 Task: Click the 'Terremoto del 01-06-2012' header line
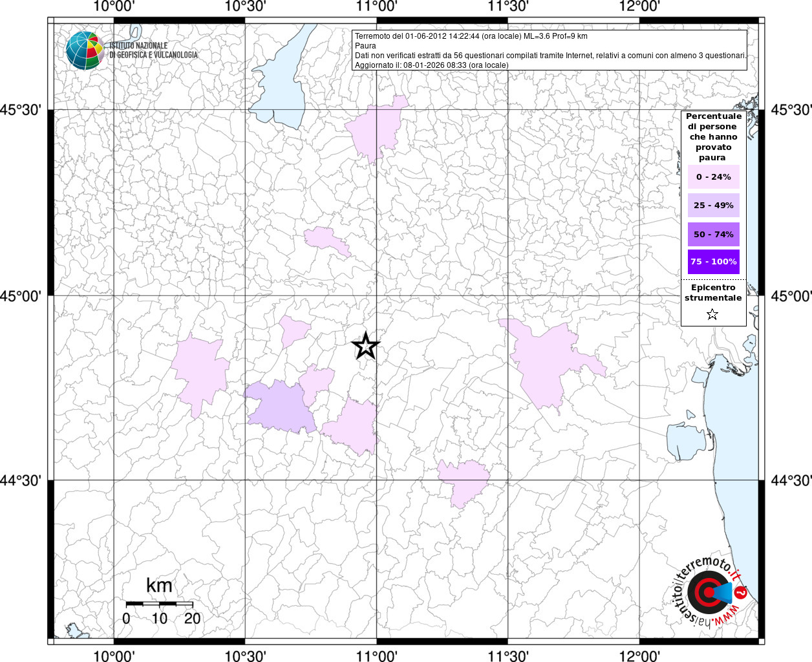tap(471, 36)
